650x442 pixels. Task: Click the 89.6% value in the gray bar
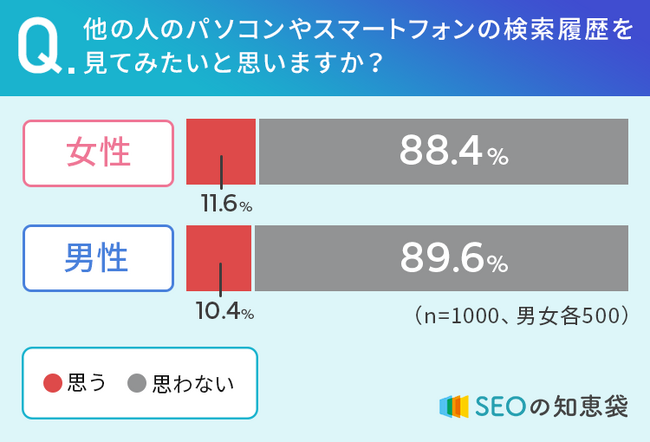(x=454, y=258)
